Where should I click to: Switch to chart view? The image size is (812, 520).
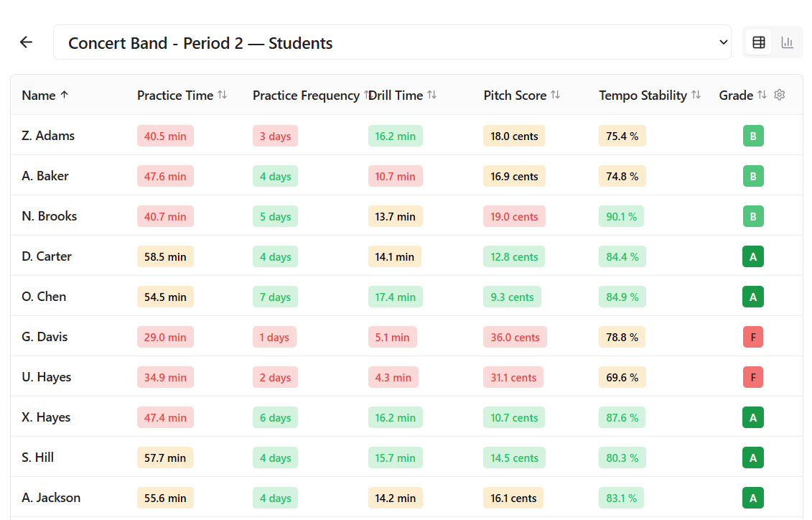[x=788, y=42]
